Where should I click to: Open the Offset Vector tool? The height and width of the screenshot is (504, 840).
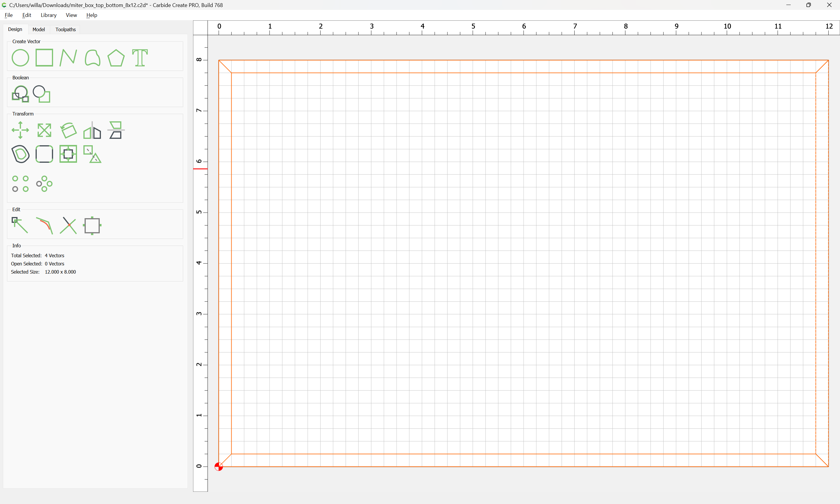(20, 154)
